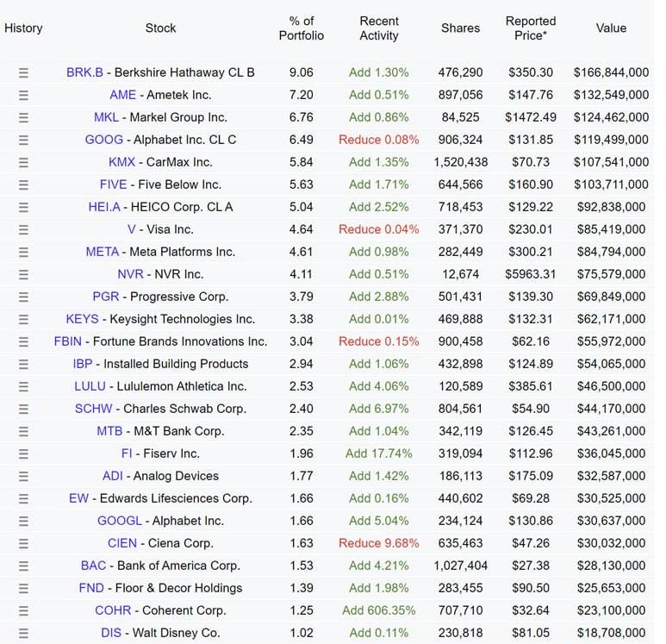Click history icon beside Fiserv Inc.
The width and height of the screenshot is (666, 644).
click(23, 453)
